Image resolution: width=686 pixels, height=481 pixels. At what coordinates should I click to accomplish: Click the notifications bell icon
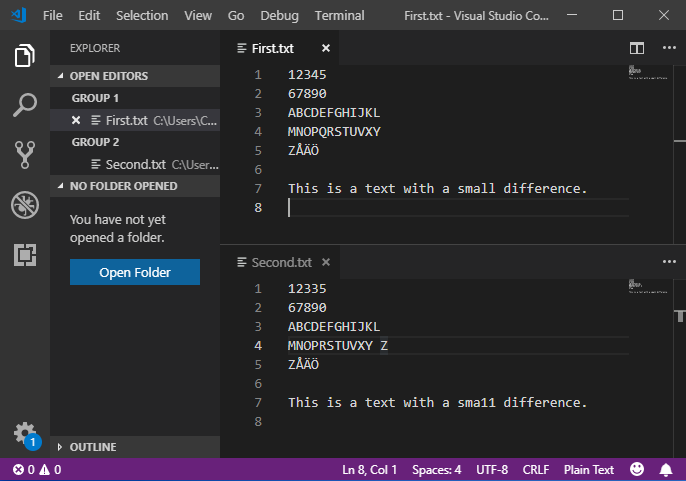(x=666, y=469)
